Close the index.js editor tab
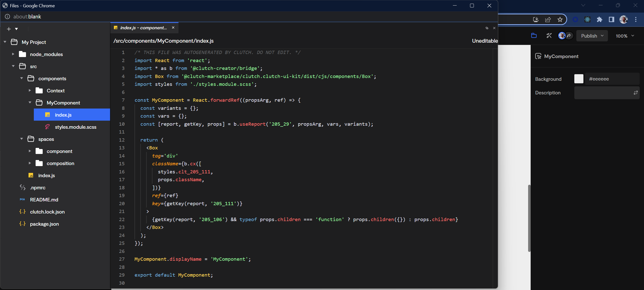 coord(173,28)
